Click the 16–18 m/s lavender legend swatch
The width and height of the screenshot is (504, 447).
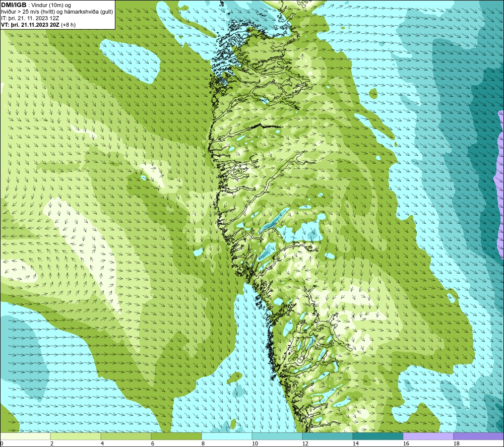pos(428,436)
